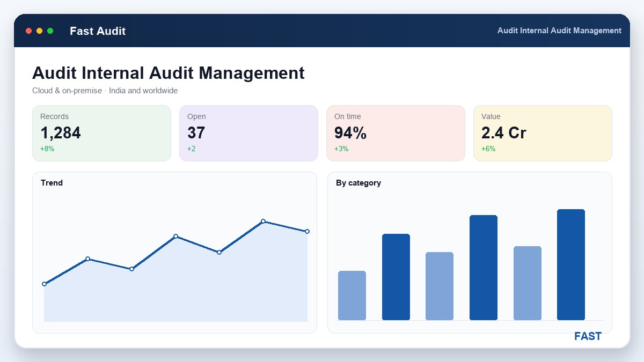Image resolution: width=644 pixels, height=362 pixels.
Task: Select the highest data point on Trend line
Action: (x=263, y=221)
